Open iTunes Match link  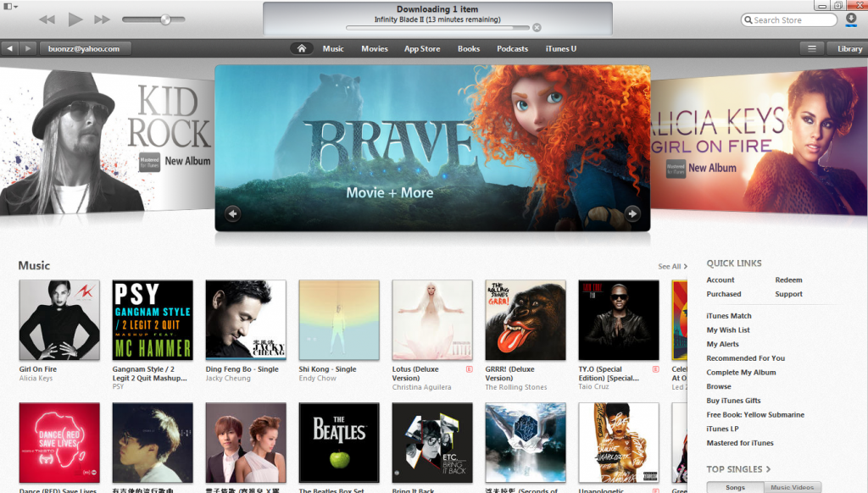[729, 316]
